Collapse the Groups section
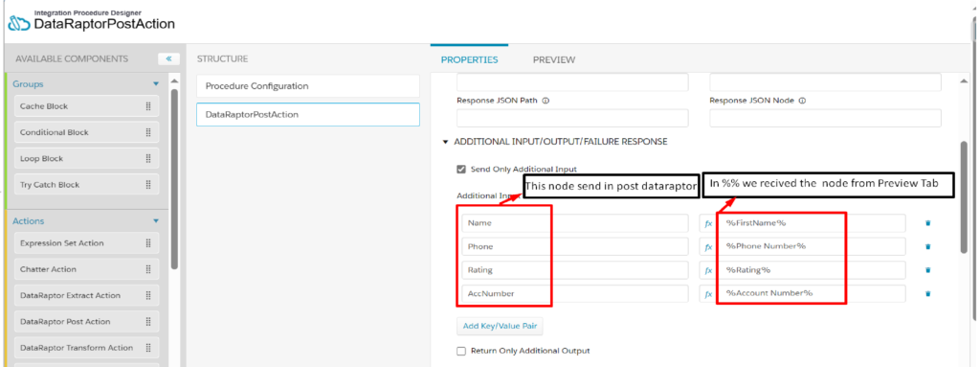The image size is (980, 367). coord(156,84)
